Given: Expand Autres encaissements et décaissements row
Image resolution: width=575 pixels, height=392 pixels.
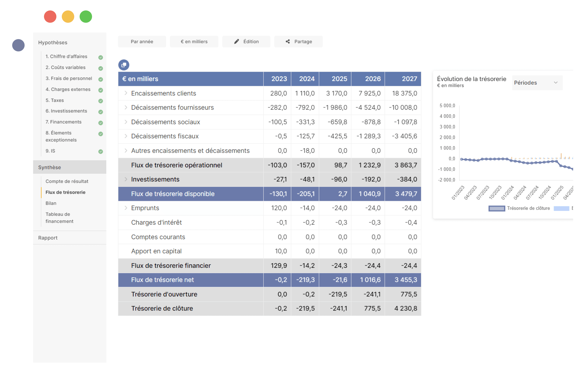Looking at the screenshot, I should point(126,151).
